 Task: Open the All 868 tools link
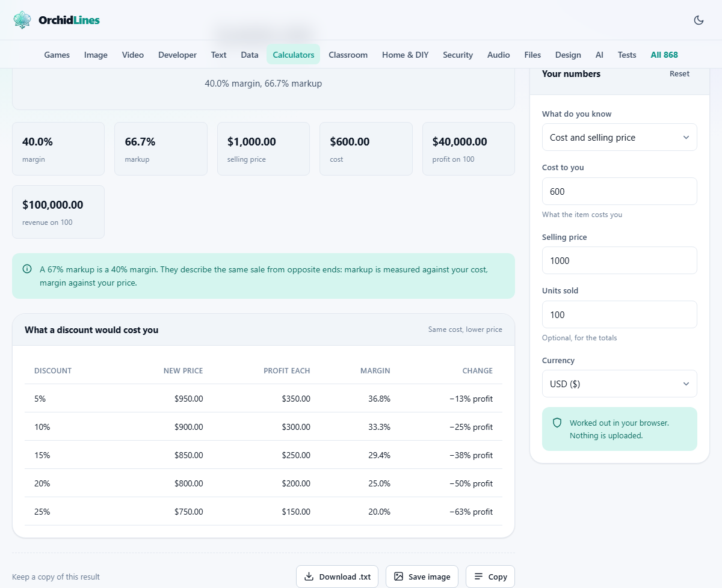(664, 55)
